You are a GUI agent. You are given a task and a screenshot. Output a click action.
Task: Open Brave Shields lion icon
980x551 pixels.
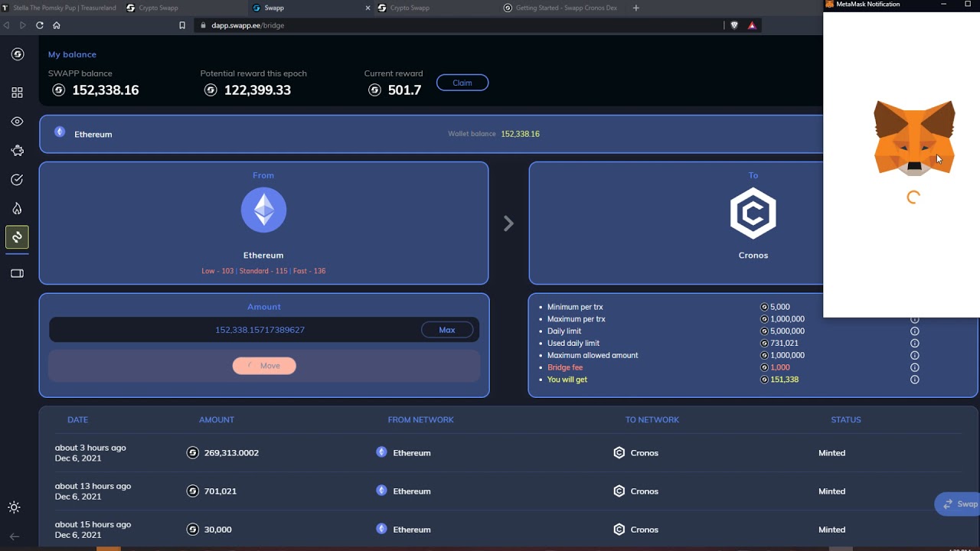click(x=734, y=25)
